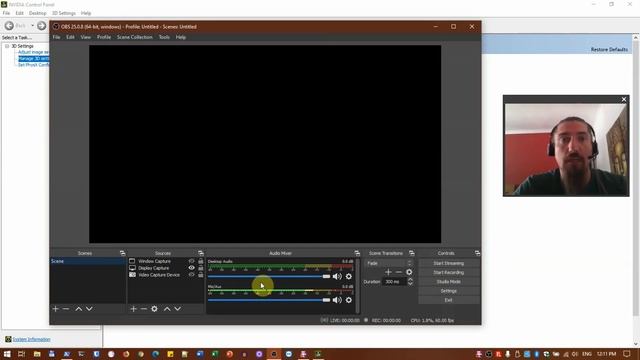Viewport: 640px width, 360px height.
Task: Open OBS View menu
Action: [85, 37]
